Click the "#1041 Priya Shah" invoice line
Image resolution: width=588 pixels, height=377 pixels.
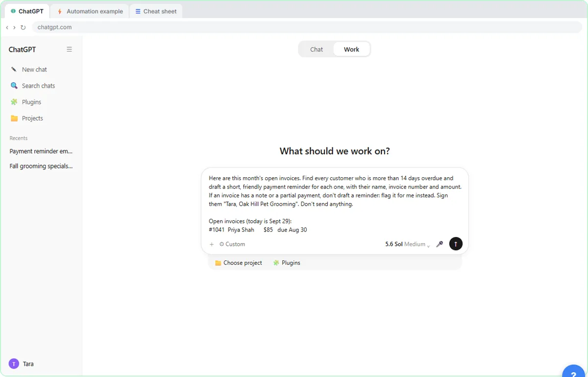click(x=258, y=230)
